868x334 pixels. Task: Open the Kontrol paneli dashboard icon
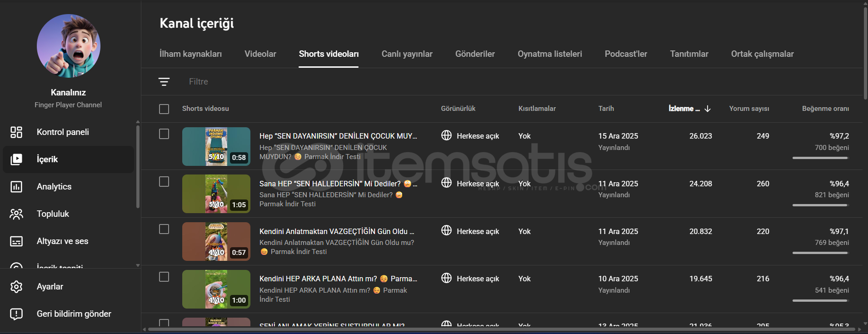(x=16, y=132)
